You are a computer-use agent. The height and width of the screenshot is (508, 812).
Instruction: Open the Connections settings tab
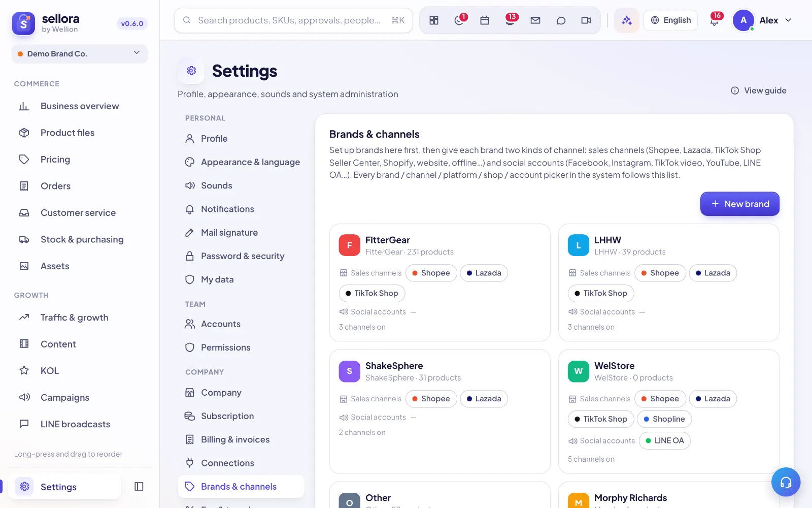(x=241, y=463)
